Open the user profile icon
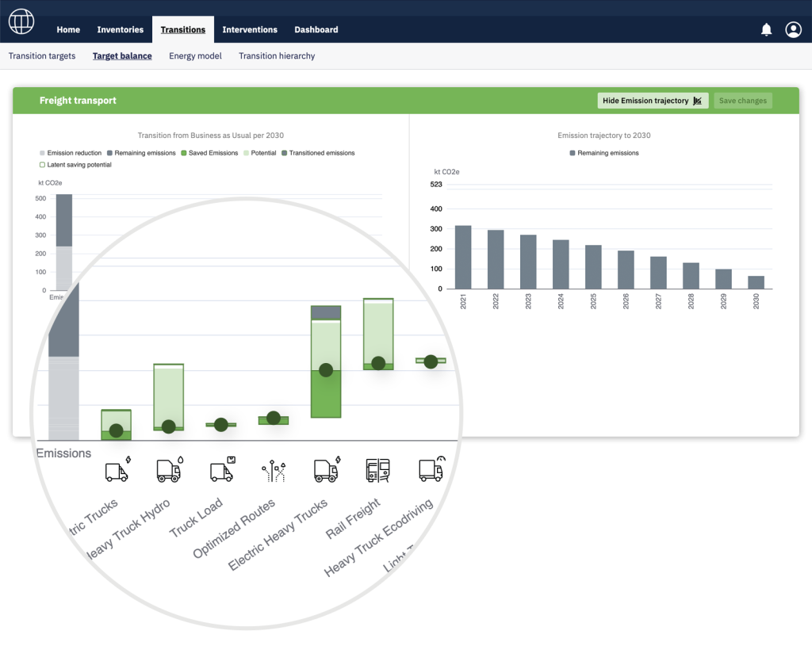Image resolution: width=812 pixels, height=646 pixels. pos(793,29)
